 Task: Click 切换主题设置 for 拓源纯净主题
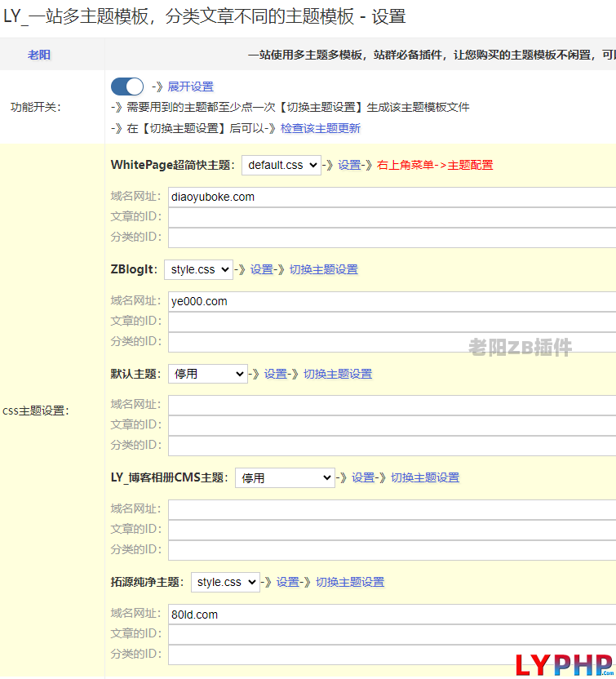[x=350, y=582]
